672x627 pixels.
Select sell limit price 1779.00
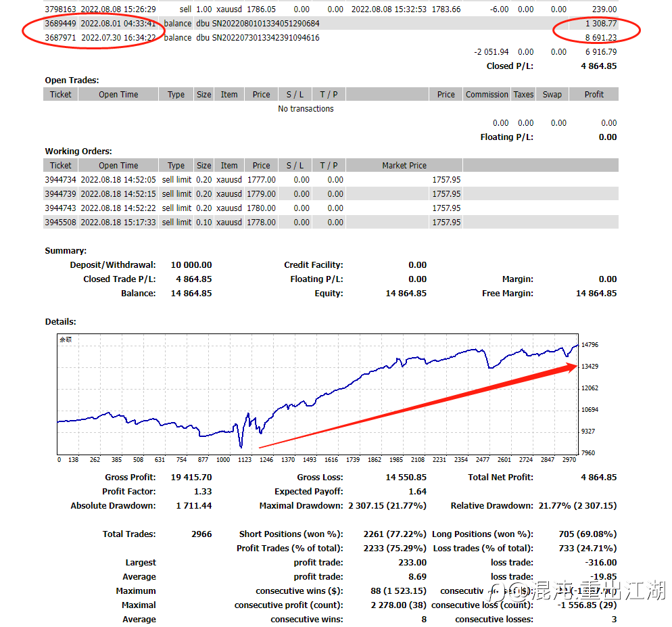click(x=262, y=193)
